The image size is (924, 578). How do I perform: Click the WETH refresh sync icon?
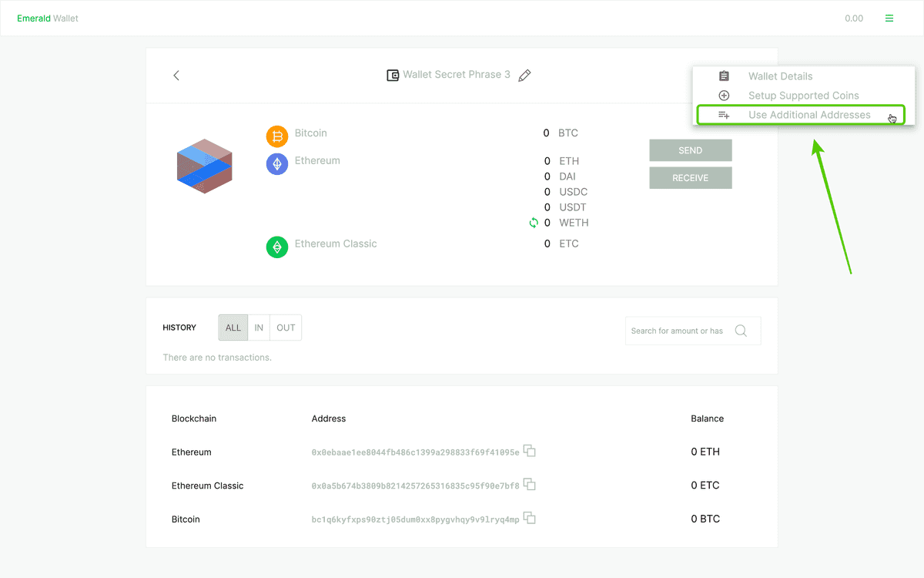(x=533, y=223)
